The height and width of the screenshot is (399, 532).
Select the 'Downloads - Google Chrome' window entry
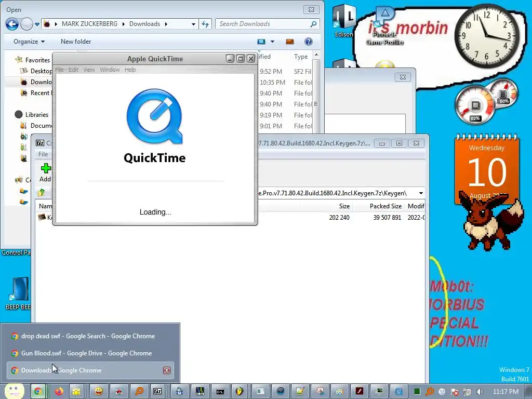[x=90, y=370]
